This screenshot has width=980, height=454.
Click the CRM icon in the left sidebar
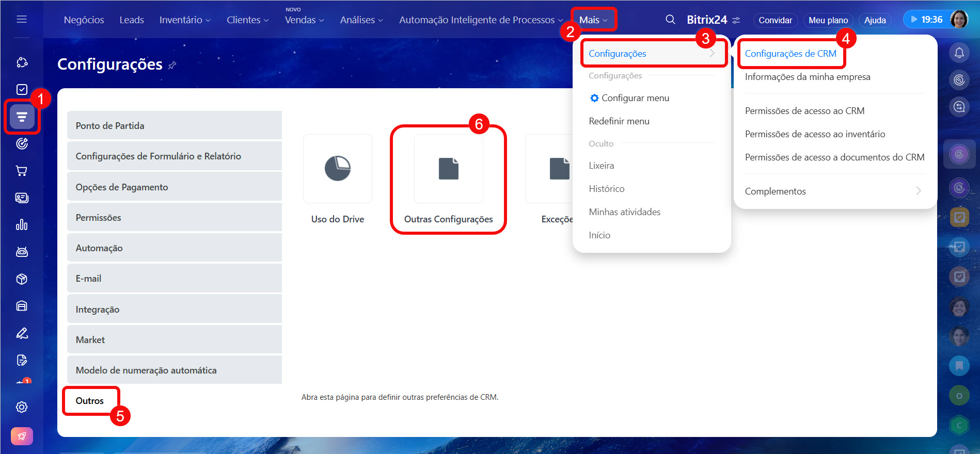(x=22, y=117)
